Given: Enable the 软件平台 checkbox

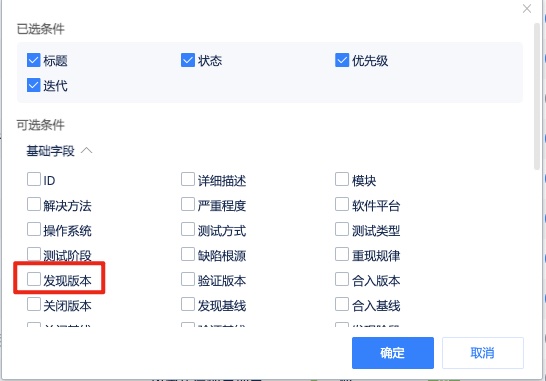Looking at the screenshot, I should (342, 204).
